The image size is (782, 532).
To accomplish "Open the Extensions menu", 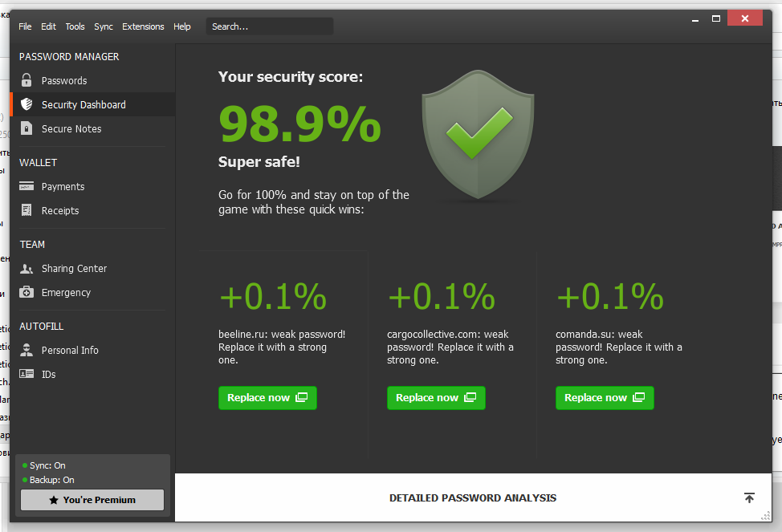I will click(x=143, y=26).
